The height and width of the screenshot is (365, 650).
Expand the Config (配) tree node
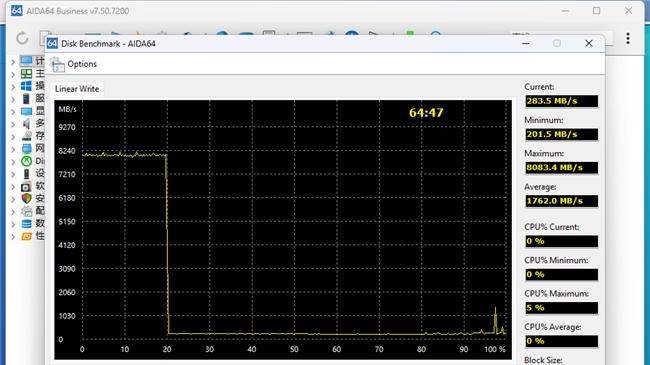(x=13, y=212)
